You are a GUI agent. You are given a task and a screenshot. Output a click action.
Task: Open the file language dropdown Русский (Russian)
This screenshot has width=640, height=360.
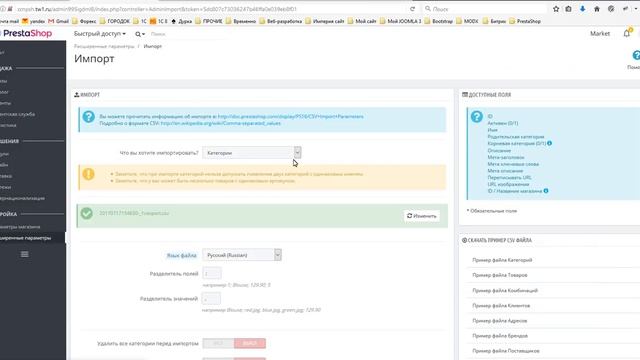(x=242, y=255)
